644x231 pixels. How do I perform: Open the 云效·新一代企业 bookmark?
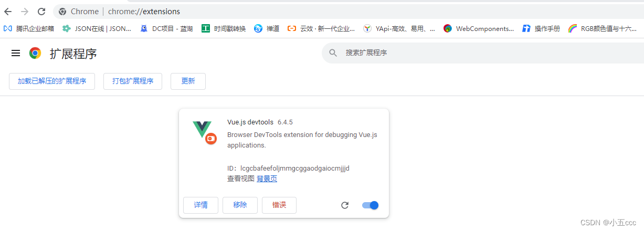(321, 29)
